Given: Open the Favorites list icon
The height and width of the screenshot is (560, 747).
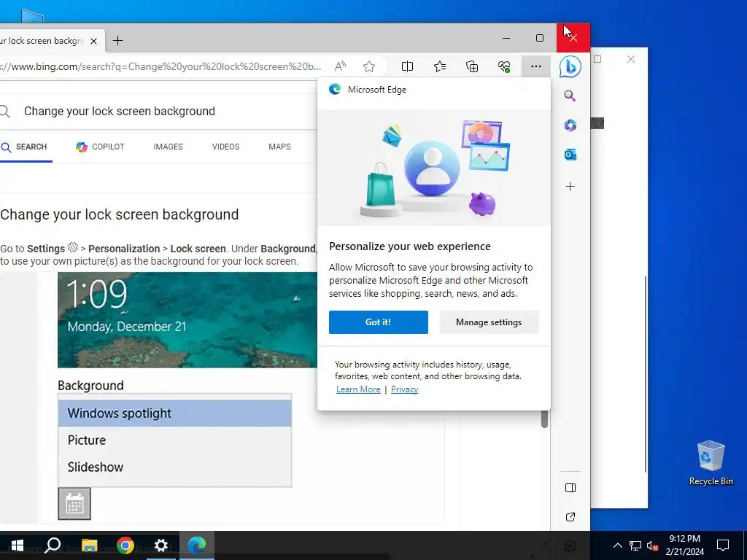Looking at the screenshot, I should tap(440, 66).
